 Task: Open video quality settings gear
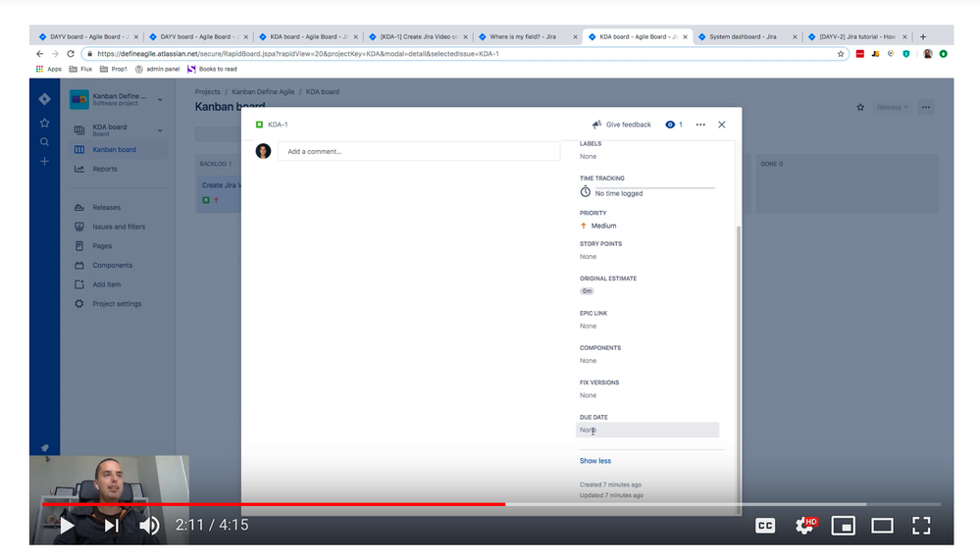(x=805, y=526)
